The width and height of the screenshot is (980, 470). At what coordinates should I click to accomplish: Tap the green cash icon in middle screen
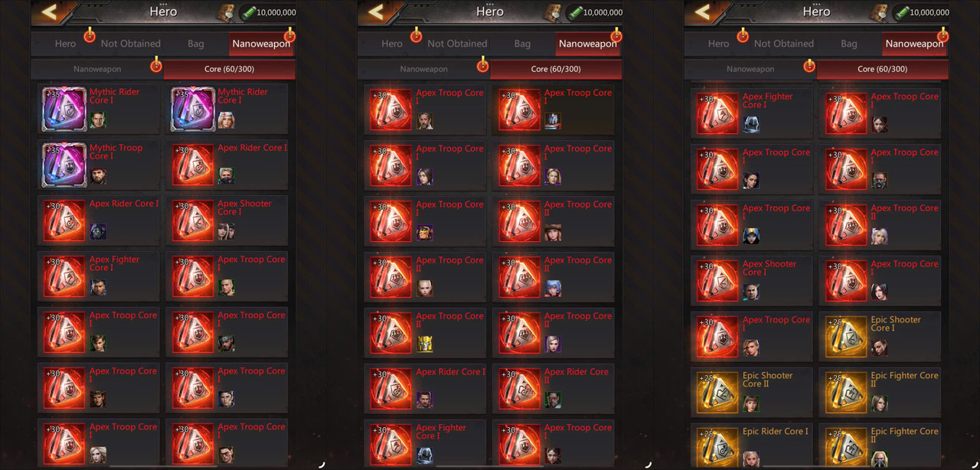click(573, 12)
